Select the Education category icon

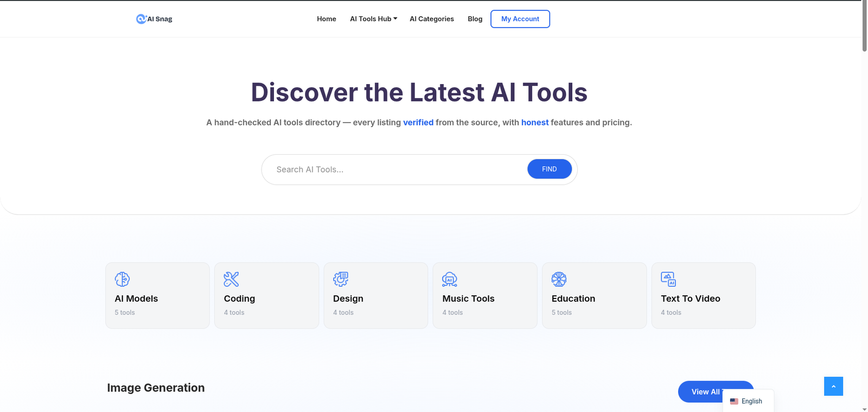pyautogui.click(x=559, y=279)
